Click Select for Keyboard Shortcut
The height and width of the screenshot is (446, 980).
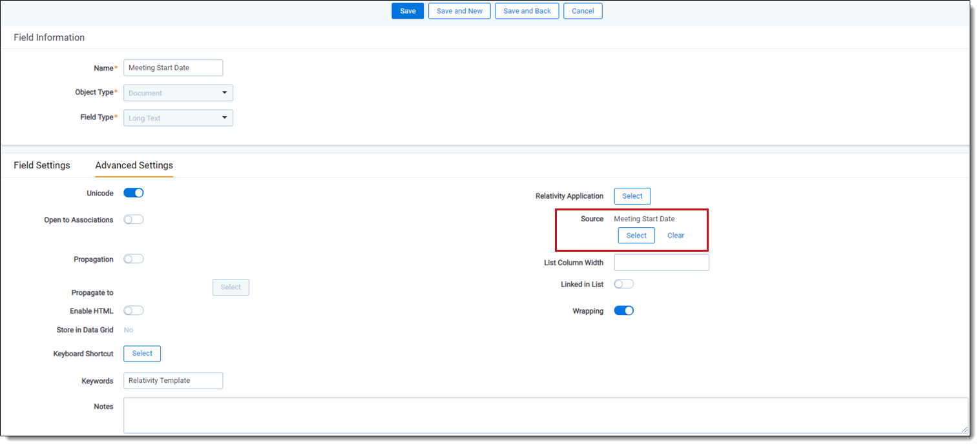click(142, 354)
